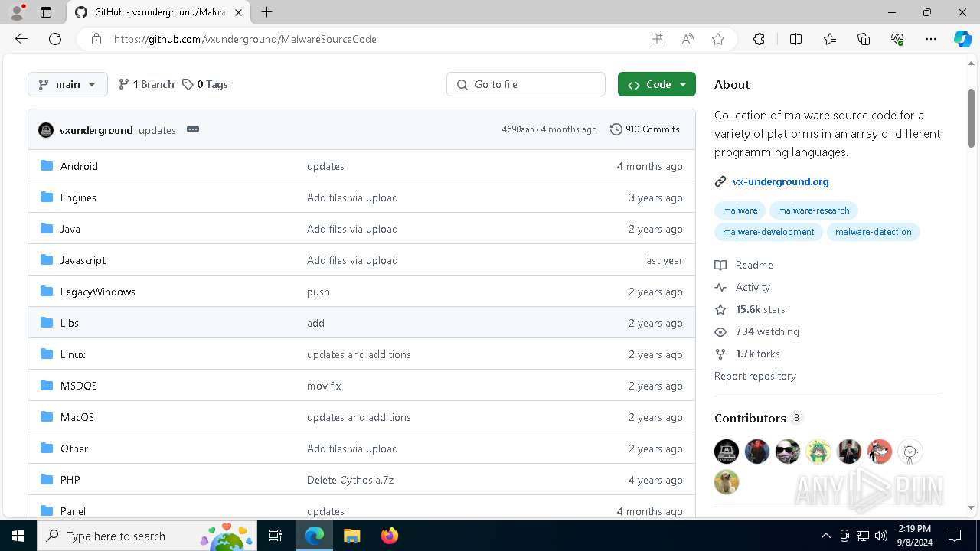Open Copilot icon in Edge toolbar
980x551 pixels.
click(x=962, y=39)
